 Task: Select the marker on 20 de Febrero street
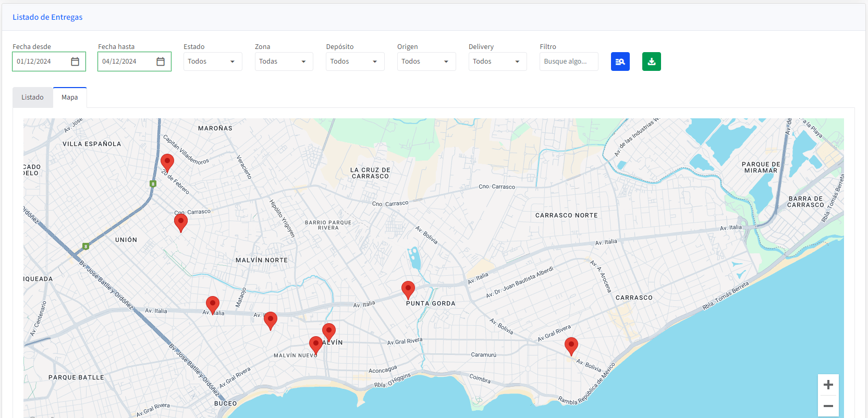(x=167, y=162)
